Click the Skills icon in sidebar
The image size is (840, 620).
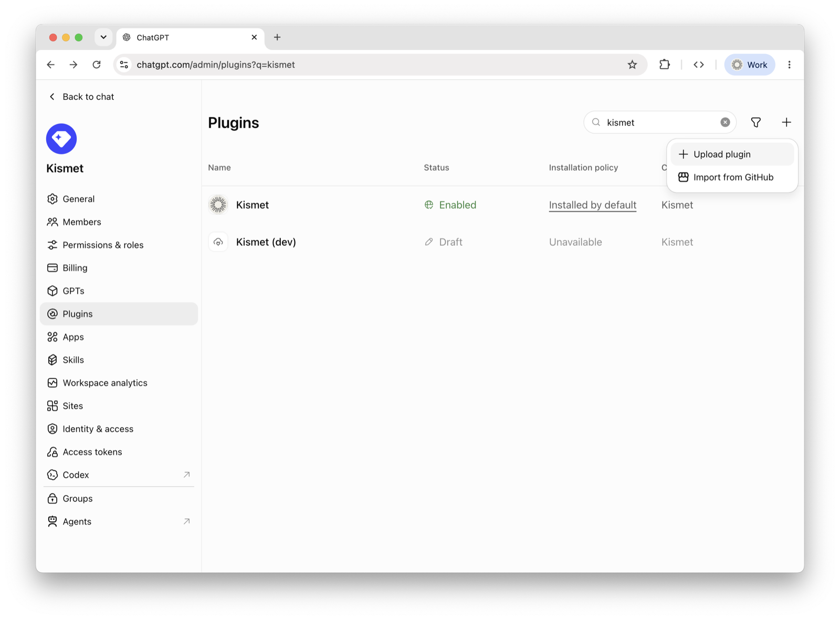pyautogui.click(x=52, y=360)
